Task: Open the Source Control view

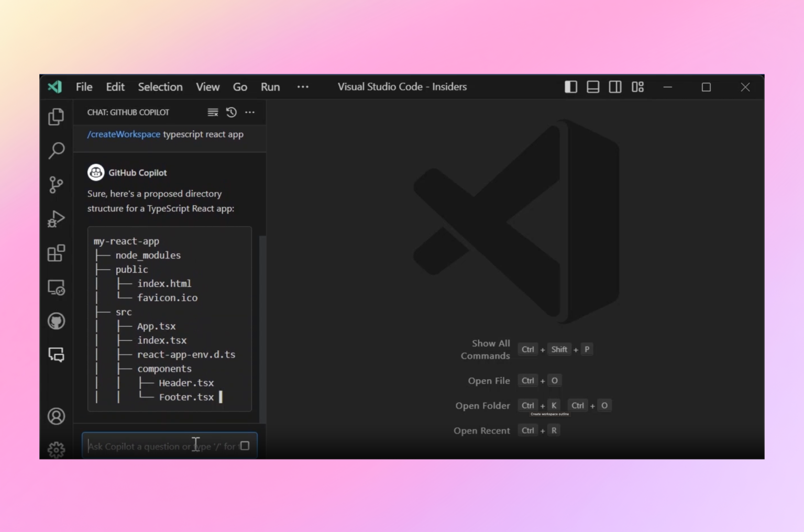Action: 56,184
